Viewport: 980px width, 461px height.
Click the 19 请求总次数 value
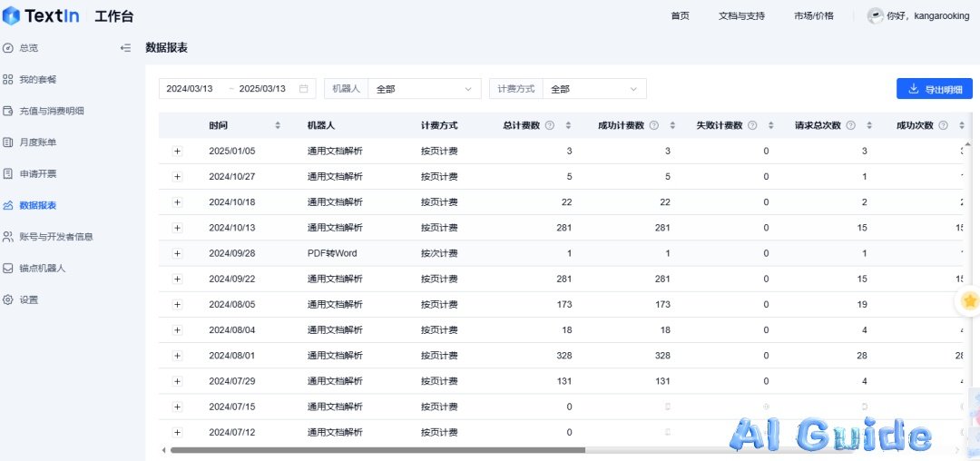862,305
